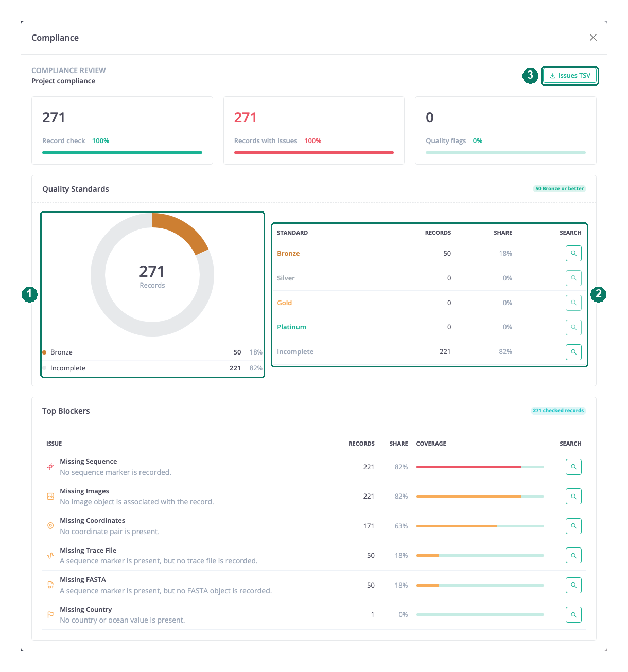Click the Missing Images coverage bar

[x=480, y=496]
